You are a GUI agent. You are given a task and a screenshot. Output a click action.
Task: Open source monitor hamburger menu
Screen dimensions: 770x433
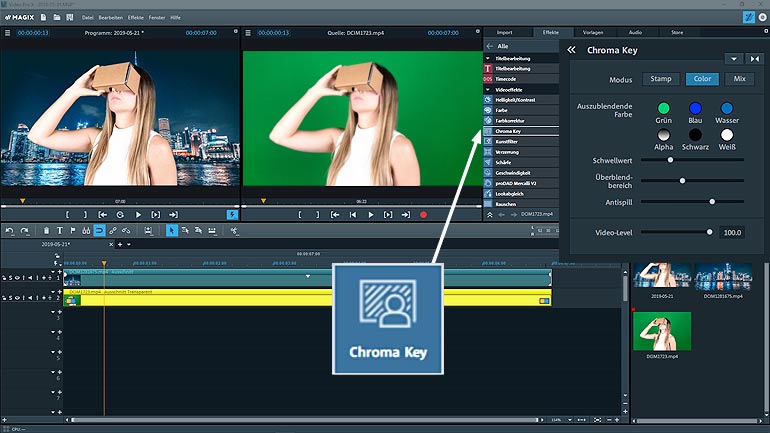pyautogui.click(x=248, y=33)
